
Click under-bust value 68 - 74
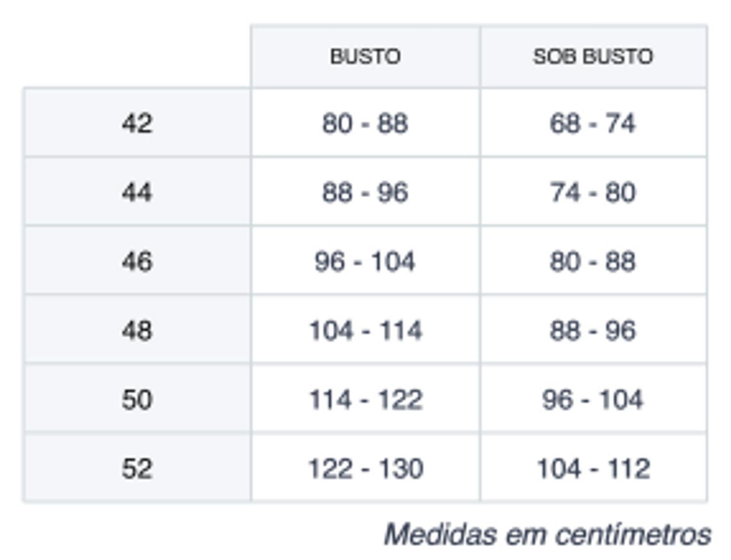(593, 123)
